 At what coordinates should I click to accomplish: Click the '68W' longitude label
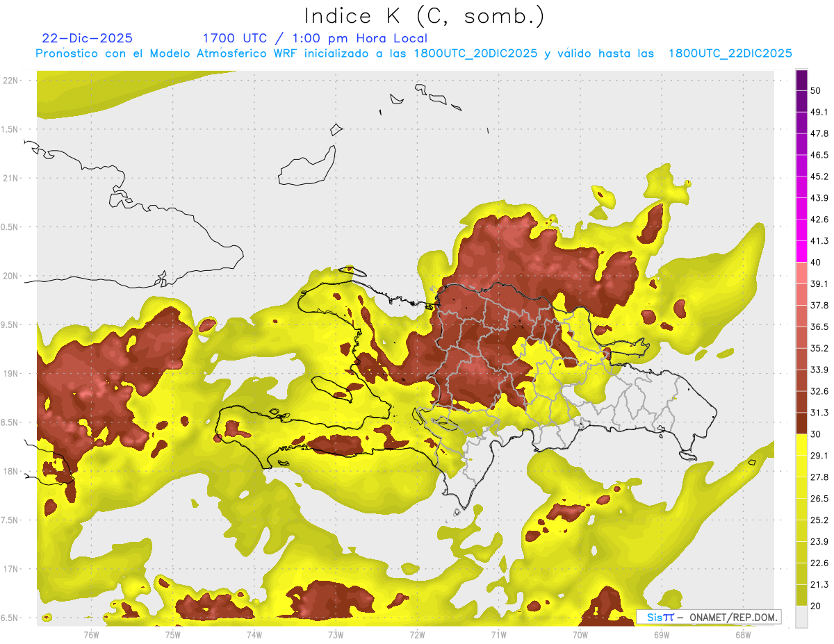(742, 634)
